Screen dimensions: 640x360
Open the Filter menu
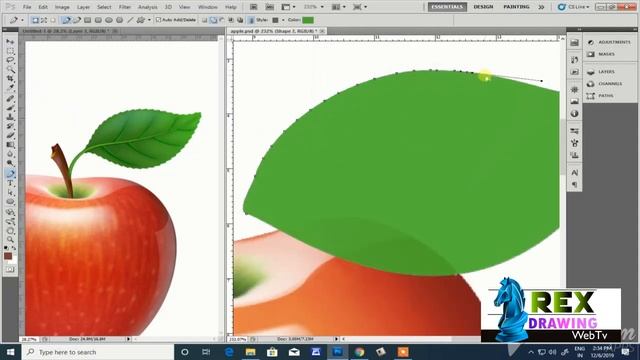point(125,7)
